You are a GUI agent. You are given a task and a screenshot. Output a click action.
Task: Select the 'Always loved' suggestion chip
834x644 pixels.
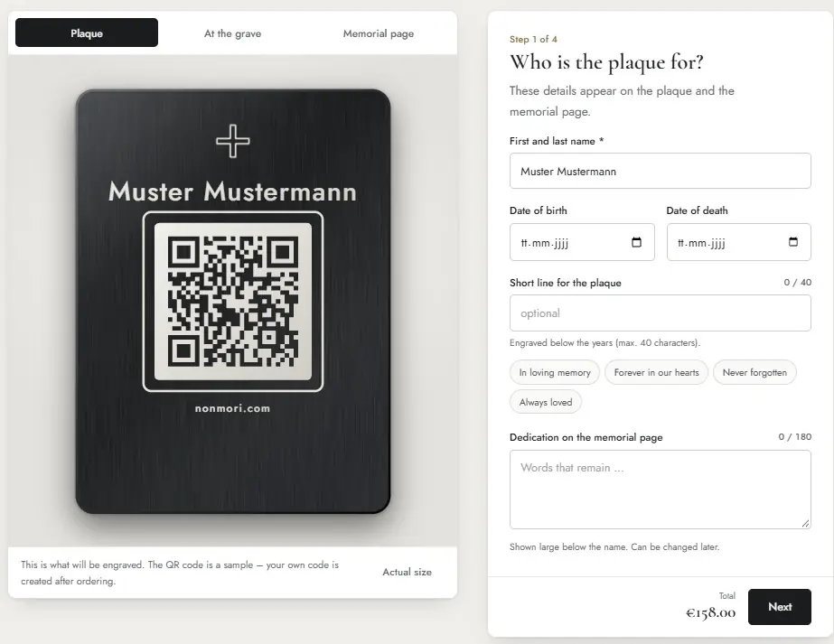[x=546, y=402]
